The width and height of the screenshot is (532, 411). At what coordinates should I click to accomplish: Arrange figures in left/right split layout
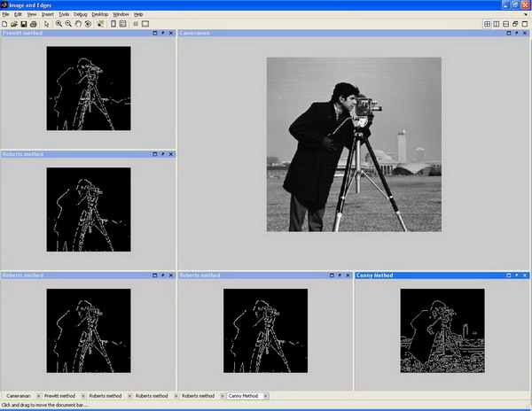coord(497,24)
